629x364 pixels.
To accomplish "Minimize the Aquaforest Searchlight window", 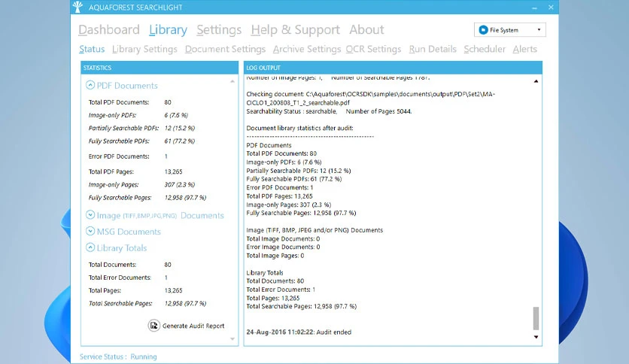I will click(x=535, y=8).
